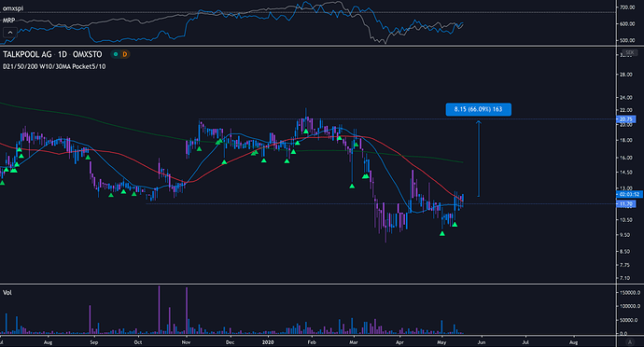This screenshot has width=644, height=347.
Task: Select the red 50-day moving average line
Action: coord(390,147)
